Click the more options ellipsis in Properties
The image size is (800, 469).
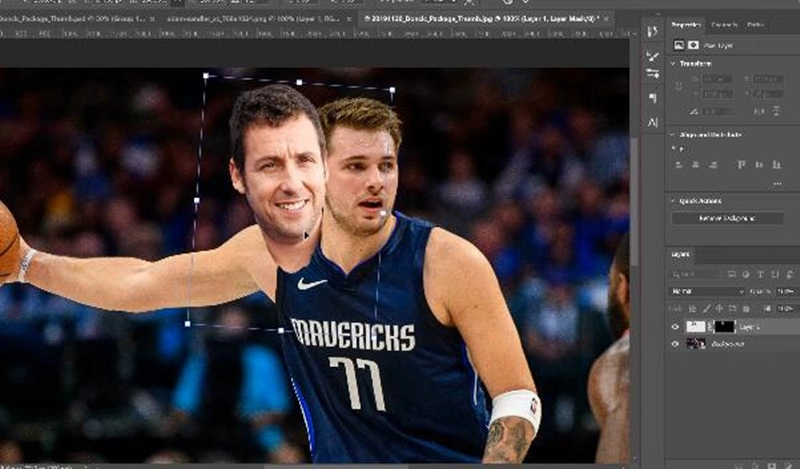tap(777, 183)
